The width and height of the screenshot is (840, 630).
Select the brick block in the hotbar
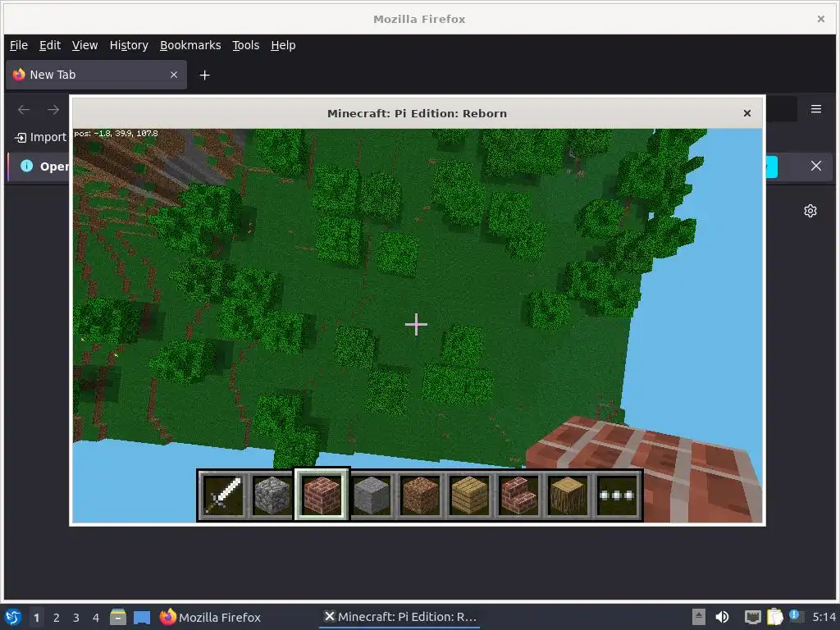click(322, 495)
